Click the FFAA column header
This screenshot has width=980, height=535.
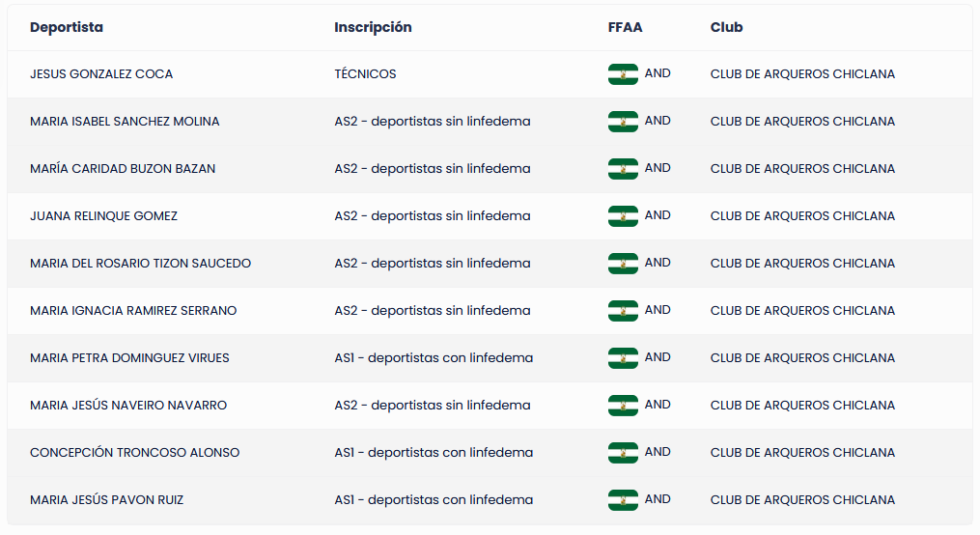(x=625, y=27)
